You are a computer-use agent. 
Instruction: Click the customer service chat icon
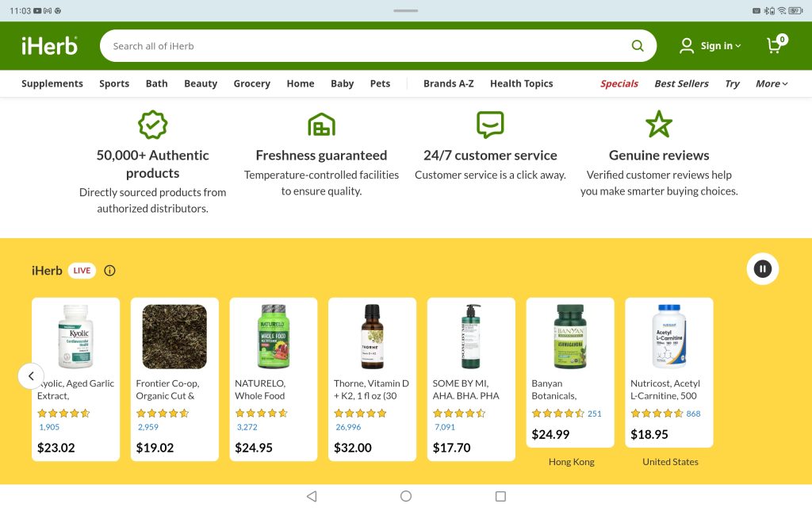coord(490,125)
